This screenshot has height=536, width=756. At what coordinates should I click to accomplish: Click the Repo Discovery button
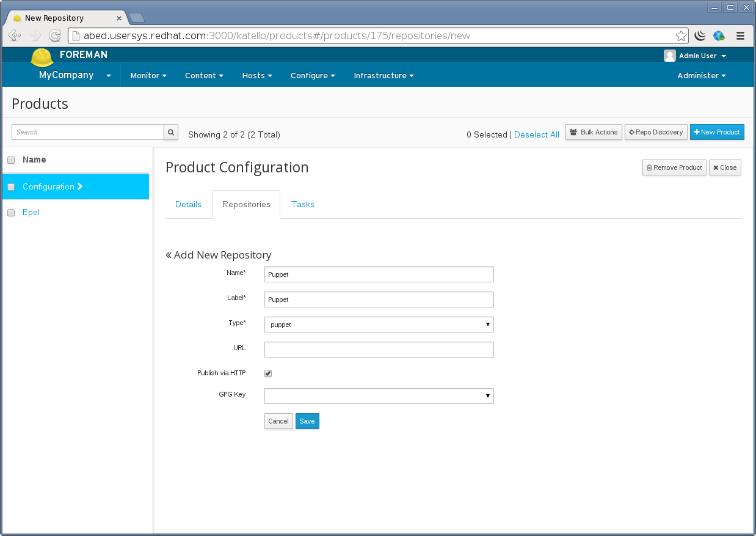(x=656, y=132)
